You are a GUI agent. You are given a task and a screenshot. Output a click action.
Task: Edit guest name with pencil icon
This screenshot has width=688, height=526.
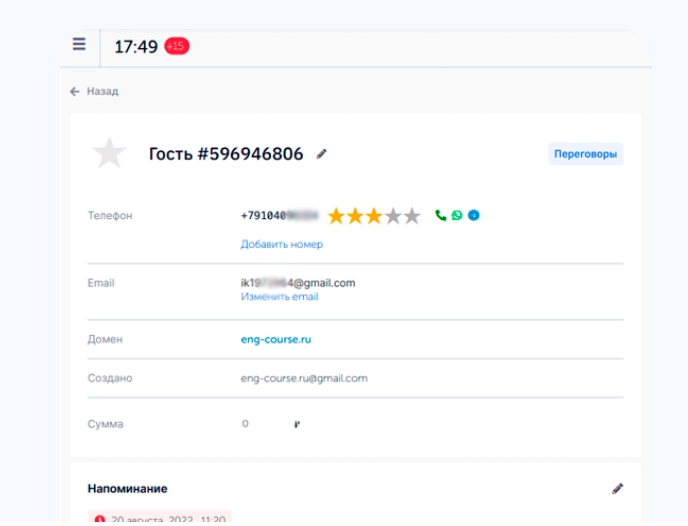321,154
